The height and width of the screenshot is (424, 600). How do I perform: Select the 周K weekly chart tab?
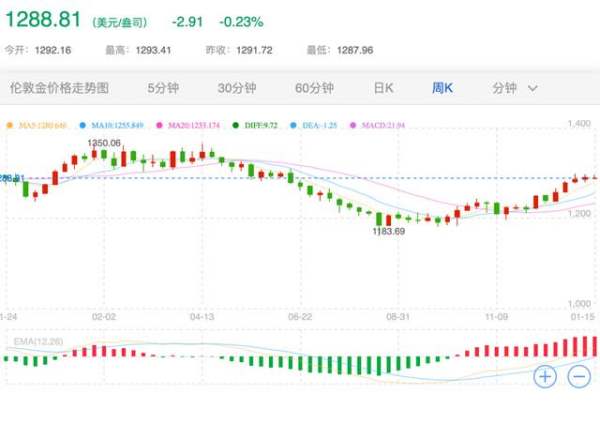442,88
